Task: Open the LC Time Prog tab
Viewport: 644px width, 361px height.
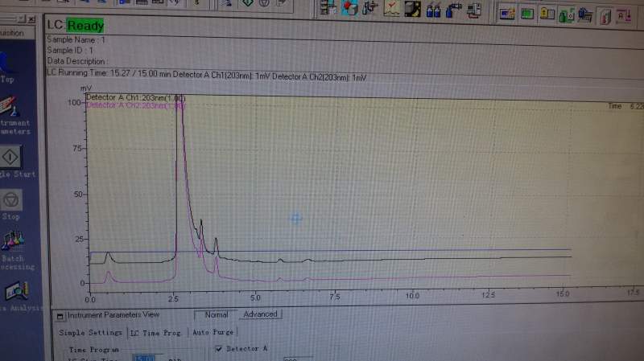Action: click(x=155, y=333)
